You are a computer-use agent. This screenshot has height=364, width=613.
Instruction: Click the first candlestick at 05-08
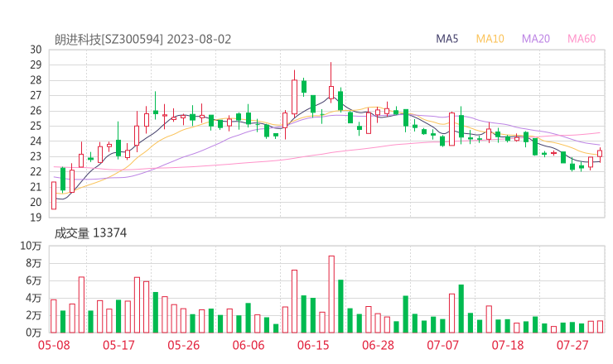pyautogui.click(x=54, y=195)
